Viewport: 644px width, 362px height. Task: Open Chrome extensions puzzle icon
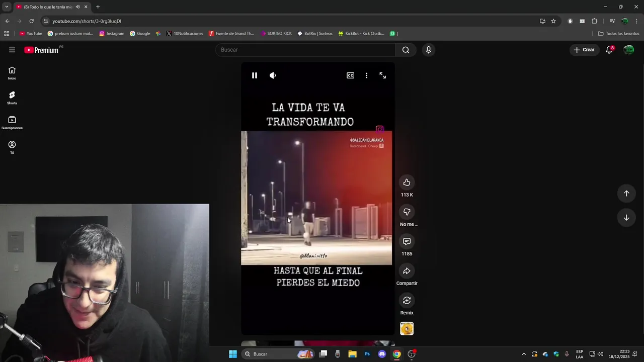tap(595, 21)
